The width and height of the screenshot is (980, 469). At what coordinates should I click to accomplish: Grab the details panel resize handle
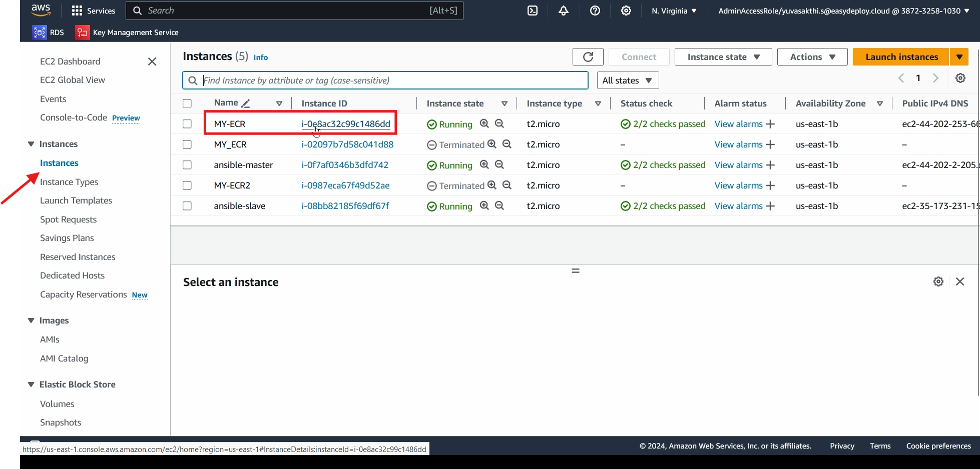(x=576, y=270)
